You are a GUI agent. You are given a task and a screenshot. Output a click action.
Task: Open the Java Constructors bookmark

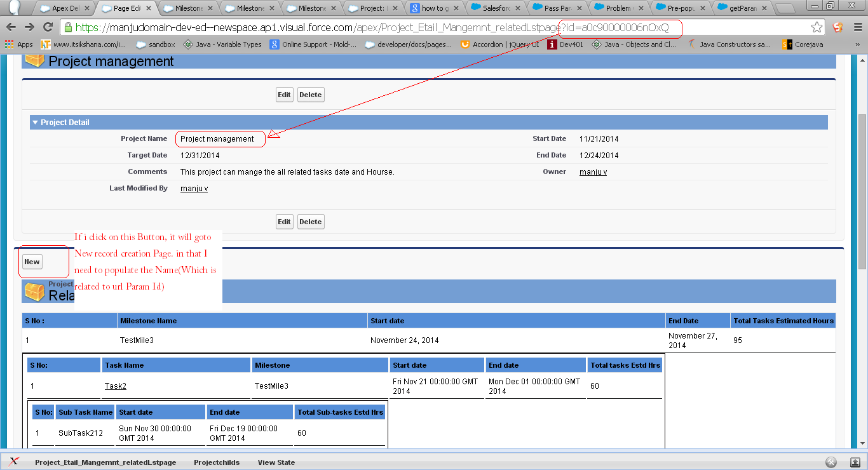(x=729, y=44)
